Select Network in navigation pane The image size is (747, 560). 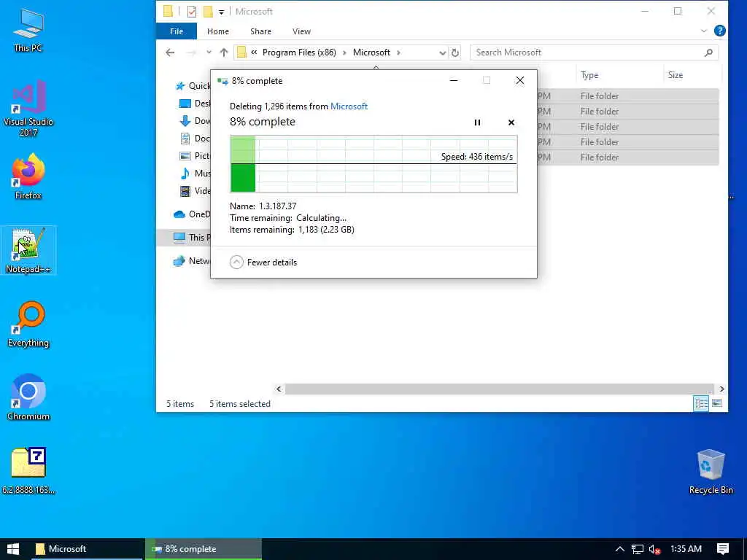pos(192,261)
